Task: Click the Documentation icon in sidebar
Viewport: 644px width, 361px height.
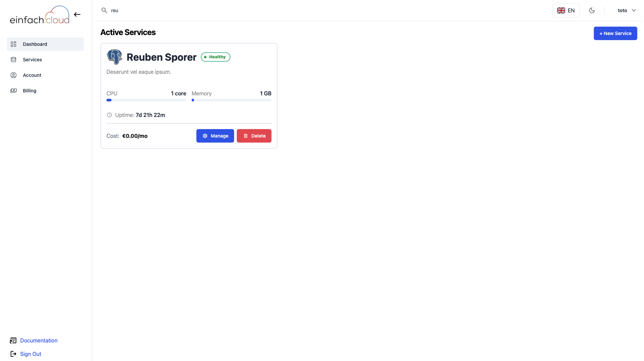Action: click(x=13, y=340)
